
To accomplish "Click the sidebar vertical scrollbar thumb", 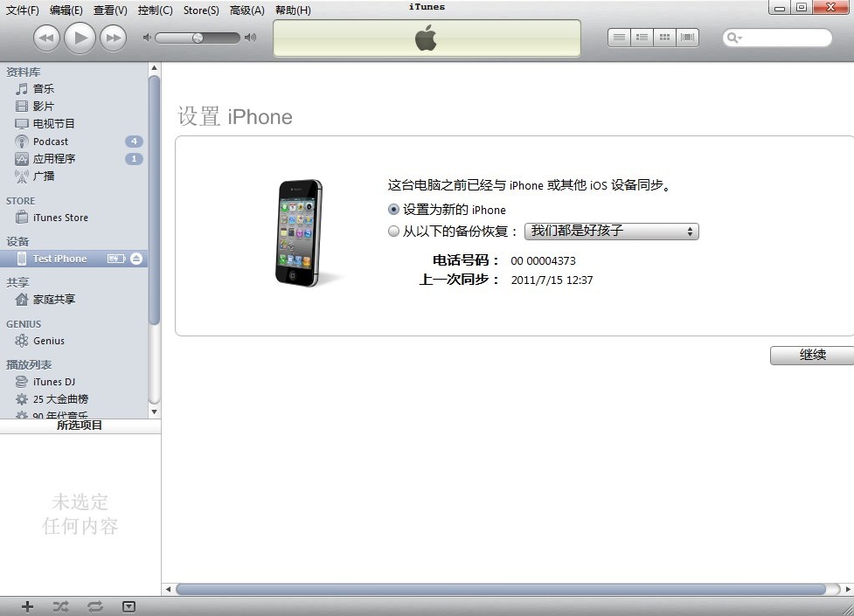I will pyautogui.click(x=154, y=200).
